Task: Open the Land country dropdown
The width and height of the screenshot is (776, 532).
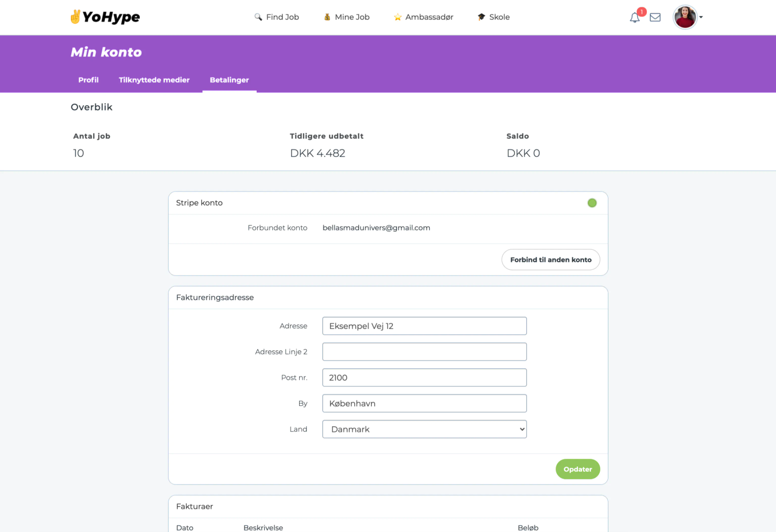Action: [424, 429]
